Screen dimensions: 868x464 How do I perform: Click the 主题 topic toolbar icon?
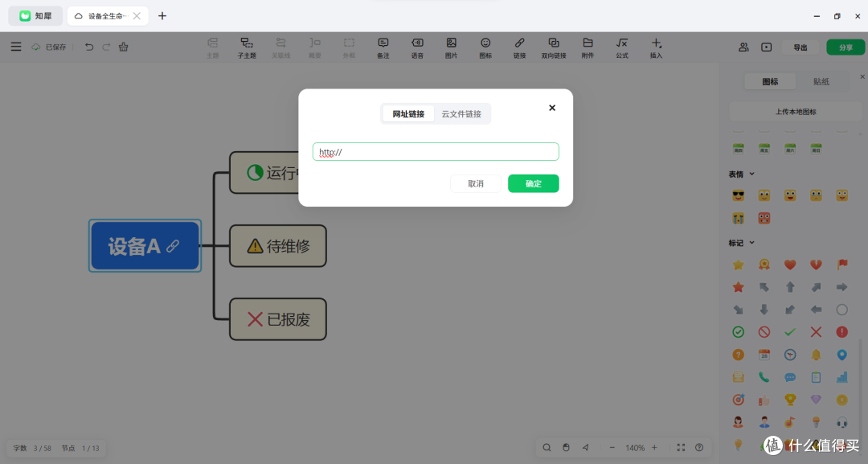212,48
